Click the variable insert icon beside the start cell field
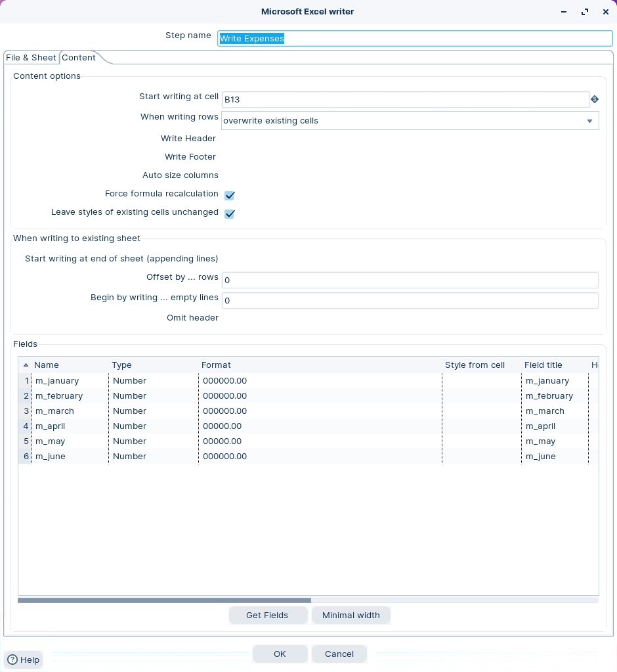The height and width of the screenshot is (672, 617). (594, 100)
